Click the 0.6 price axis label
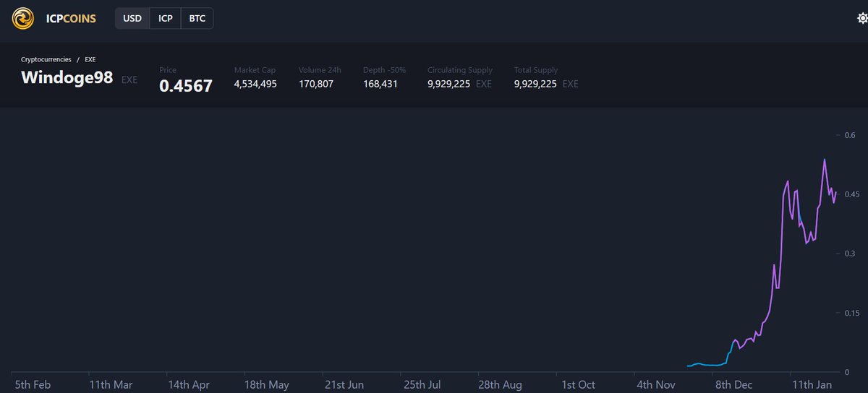This screenshot has width=868, height=393. click(x=850, y=136)
